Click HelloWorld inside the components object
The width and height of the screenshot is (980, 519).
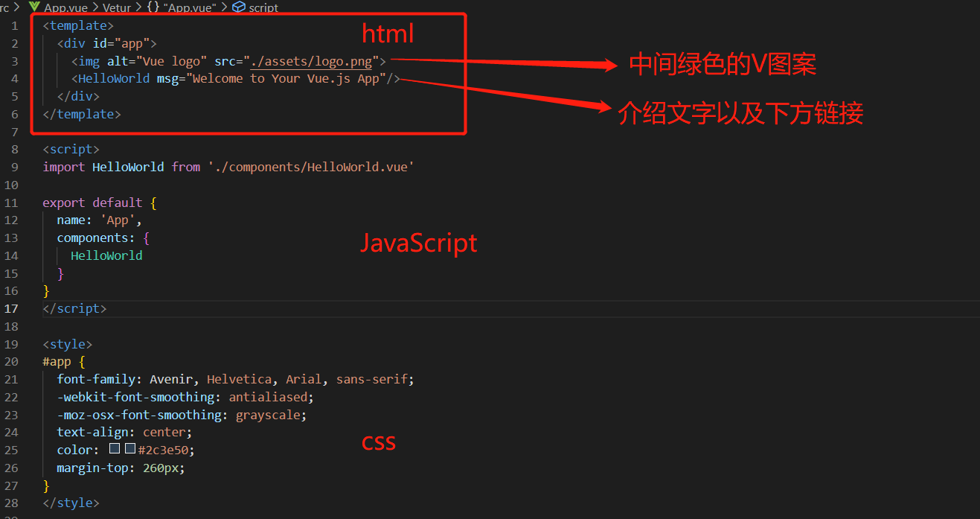[106, 255]
